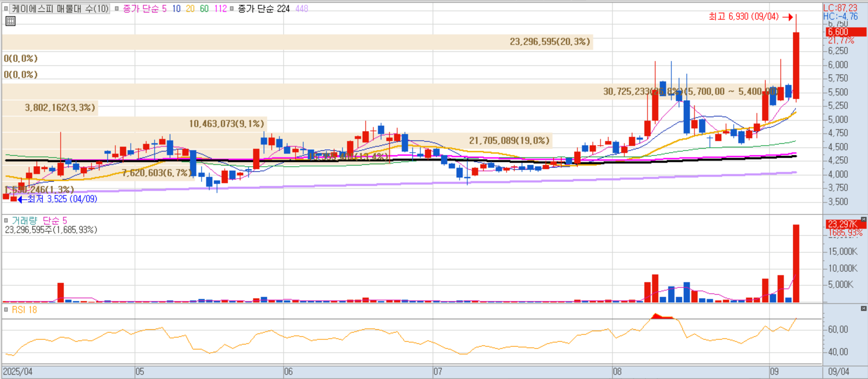Click the 4,000 price axis label
The image size is (868, 379).
tap(838, 175)
